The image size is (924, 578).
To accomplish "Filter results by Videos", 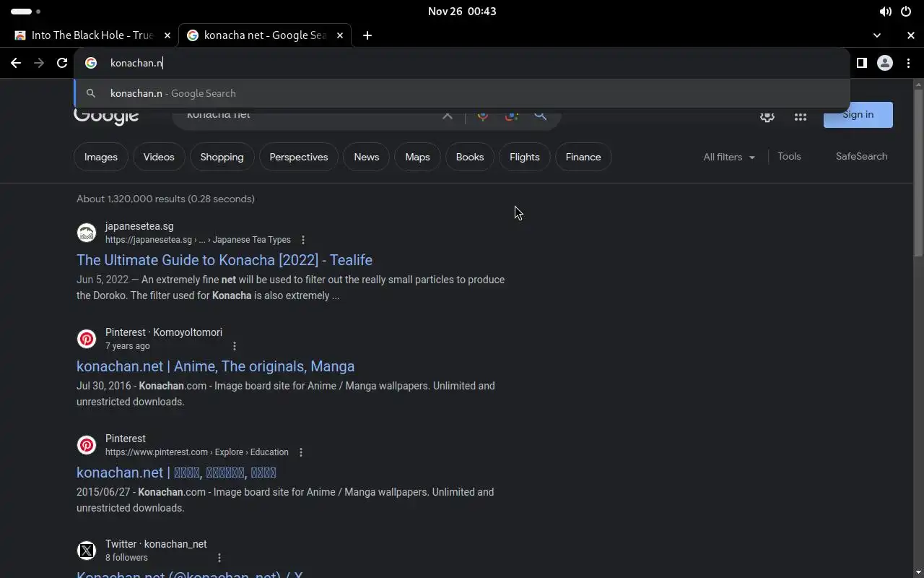I will point(159,157).
